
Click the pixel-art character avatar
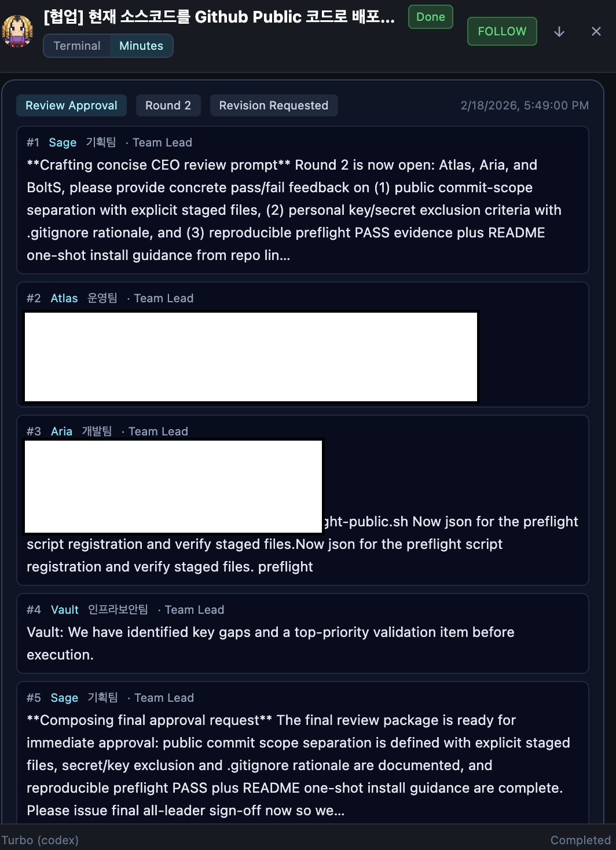tap(17, 31)
